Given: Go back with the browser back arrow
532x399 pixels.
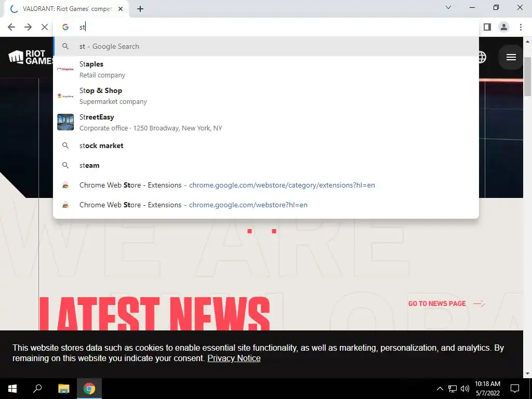Looking at the screenshot, I should click(x=11, y=27).
